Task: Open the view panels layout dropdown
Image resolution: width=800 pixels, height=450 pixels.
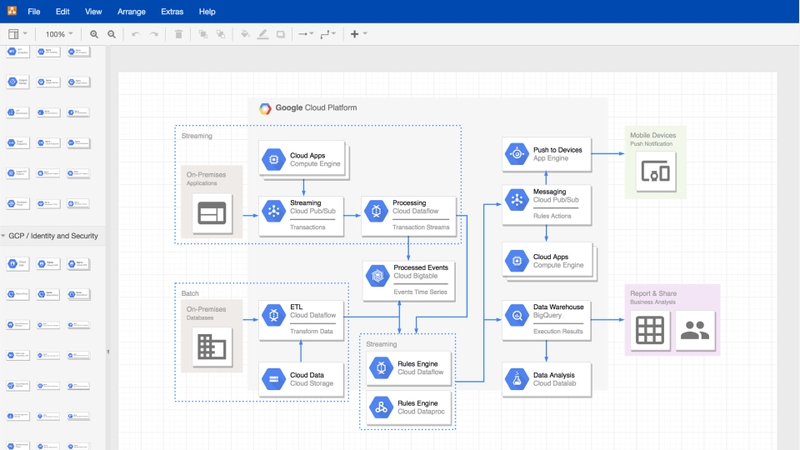Action: click(x=18, y=34)
